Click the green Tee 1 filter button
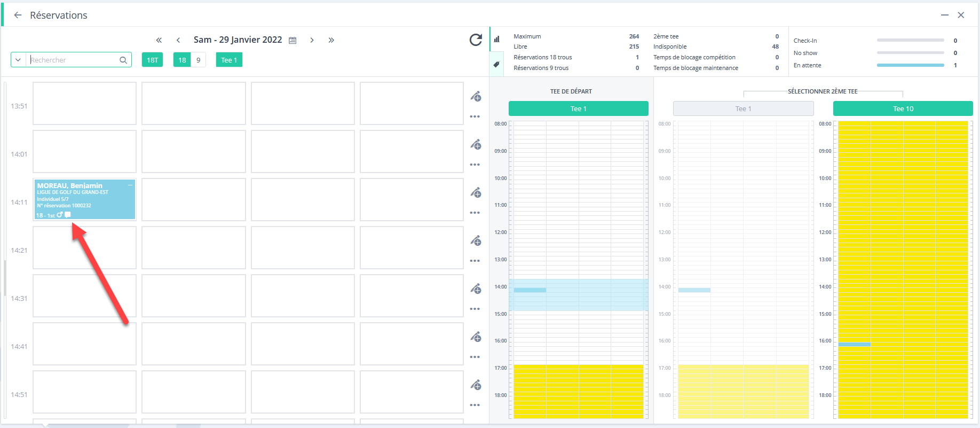980x428 pixels. tap(229, 60)
